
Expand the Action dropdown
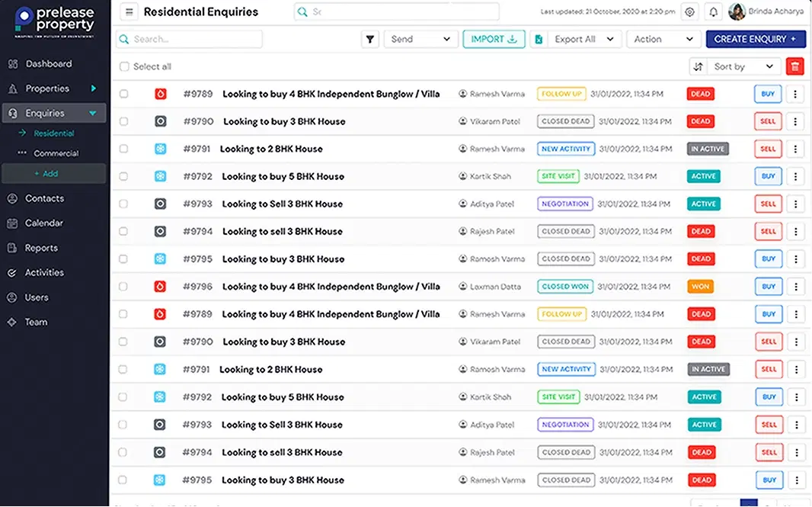tap(663, 40)
